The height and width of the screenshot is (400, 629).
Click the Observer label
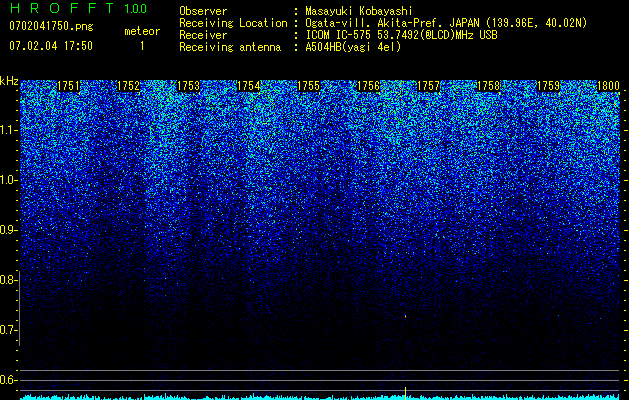click(203, 11)
